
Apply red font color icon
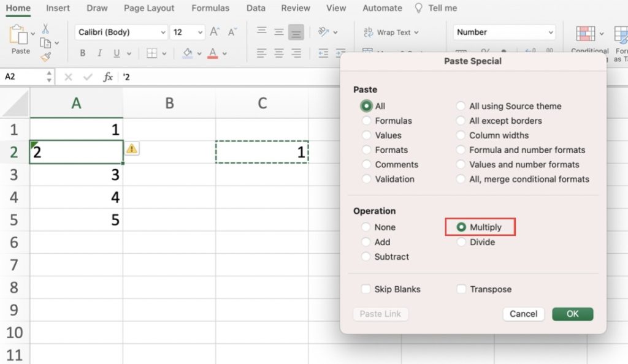[x=213, y=53]
